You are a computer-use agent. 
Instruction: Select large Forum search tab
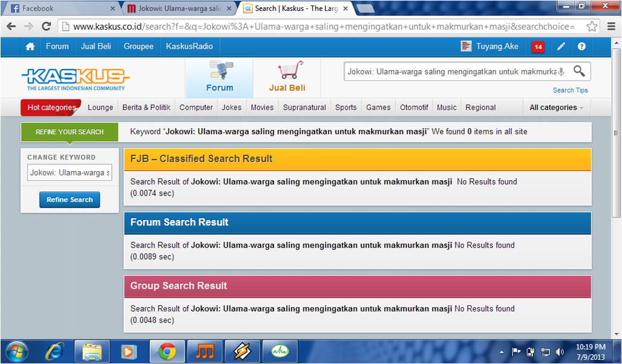point(220,78)
